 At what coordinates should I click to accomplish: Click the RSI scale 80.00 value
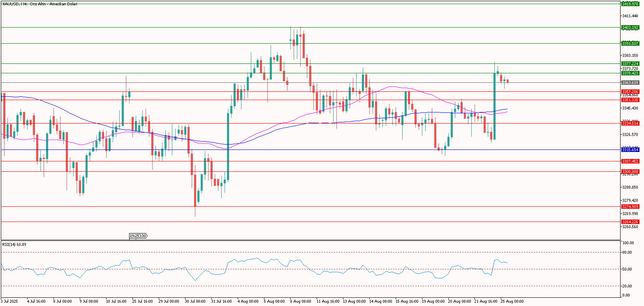[x=628, y=252]
